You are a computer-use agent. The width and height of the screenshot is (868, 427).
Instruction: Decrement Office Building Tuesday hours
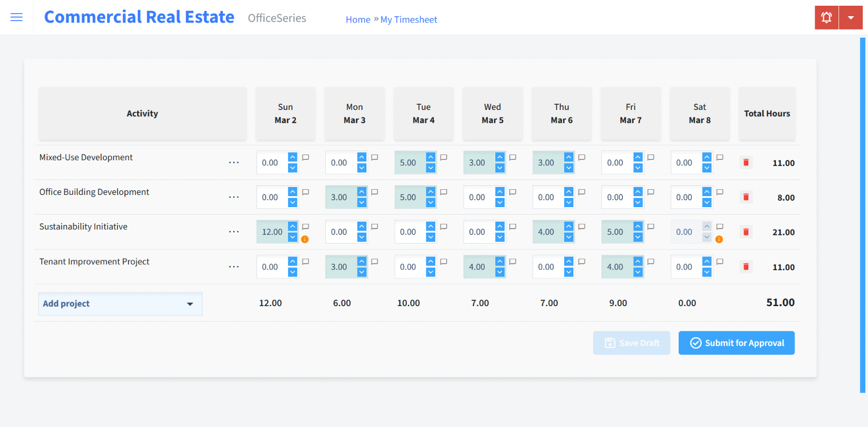click(430, 201)
